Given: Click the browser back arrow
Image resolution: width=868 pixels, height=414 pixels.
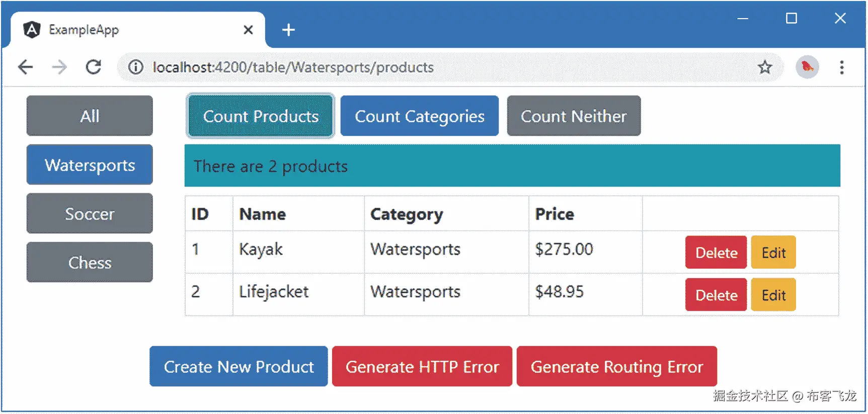Looking at the screenshot, I should click(25, 67).
